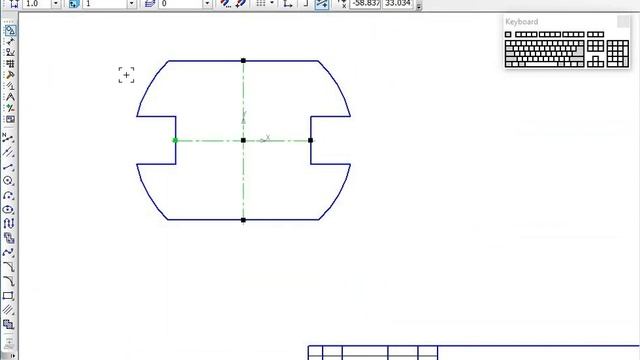Click the top node of the vertical axis
640x360 pixels.
pos(243,60)
